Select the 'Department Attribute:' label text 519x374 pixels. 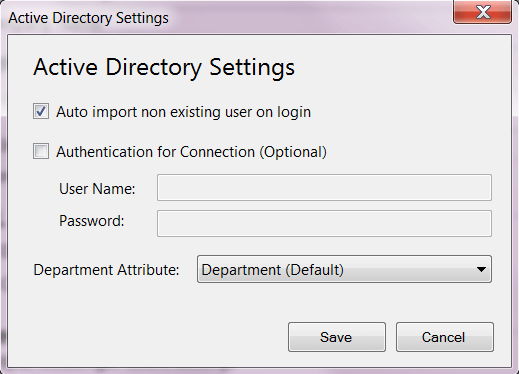coord(106,270)
